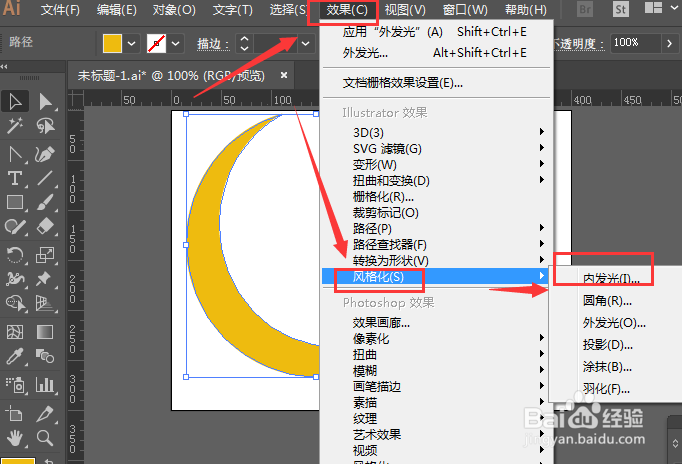Select 羽化(F)... feather option
The image size is (682, 464).
click(615, 389)
